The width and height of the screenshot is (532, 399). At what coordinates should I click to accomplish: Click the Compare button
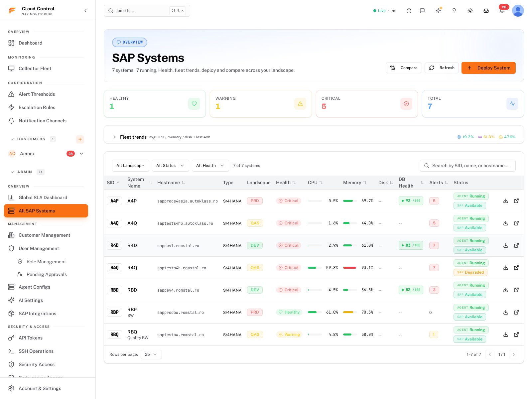(404, 68)
